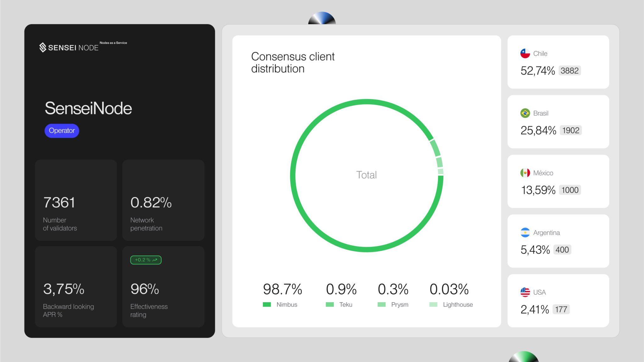Click the Total label in donut chart

(x=366, y=175)
